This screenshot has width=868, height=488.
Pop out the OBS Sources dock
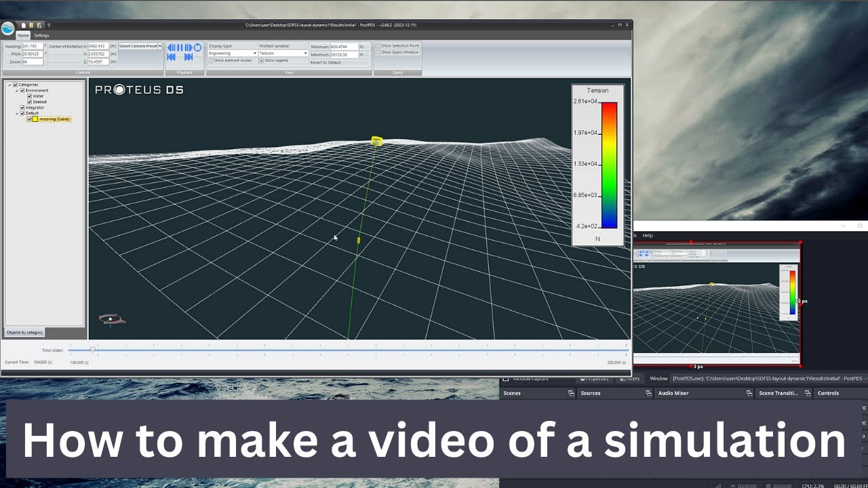click(x=648, y=393)
